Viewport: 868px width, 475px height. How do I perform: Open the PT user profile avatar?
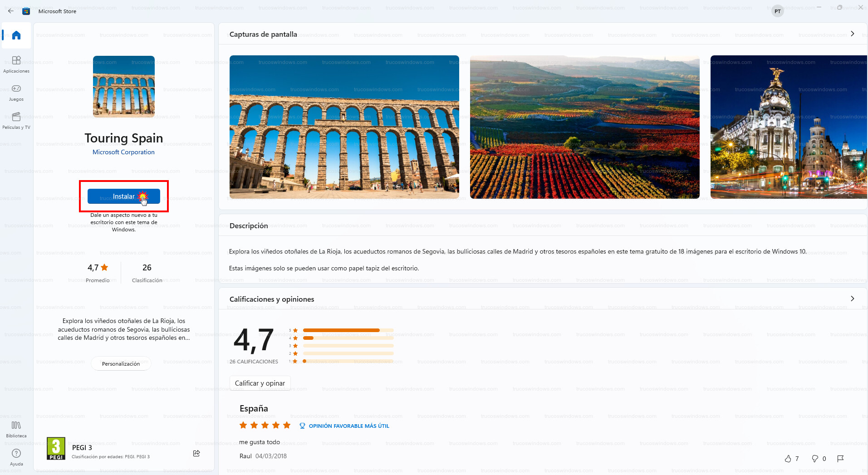pyautogui.click(x=777, y=11)
